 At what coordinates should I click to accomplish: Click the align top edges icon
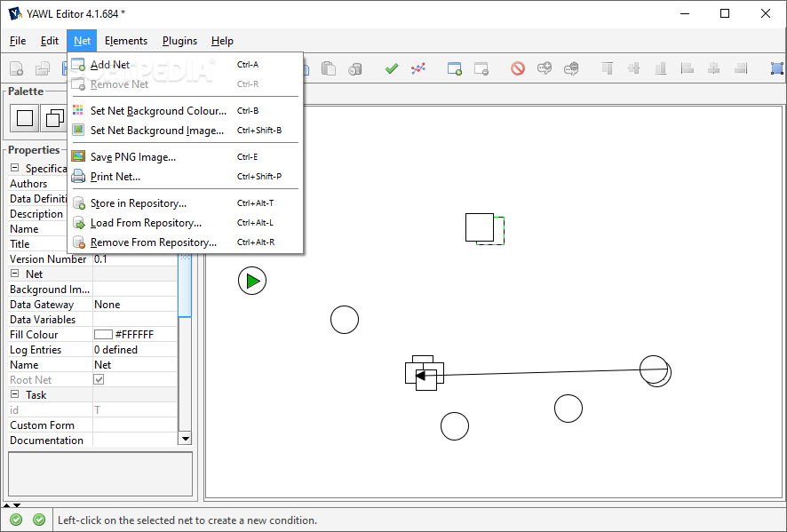click(608, 68)
